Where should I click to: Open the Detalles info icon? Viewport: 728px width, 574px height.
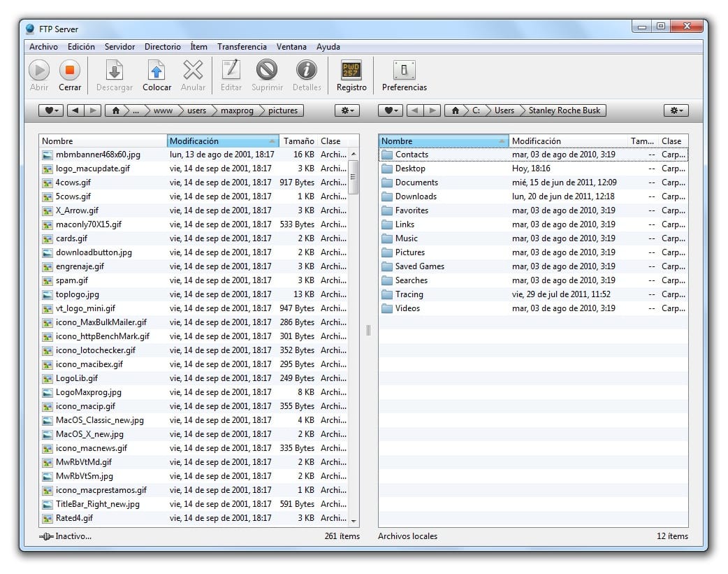307,70
